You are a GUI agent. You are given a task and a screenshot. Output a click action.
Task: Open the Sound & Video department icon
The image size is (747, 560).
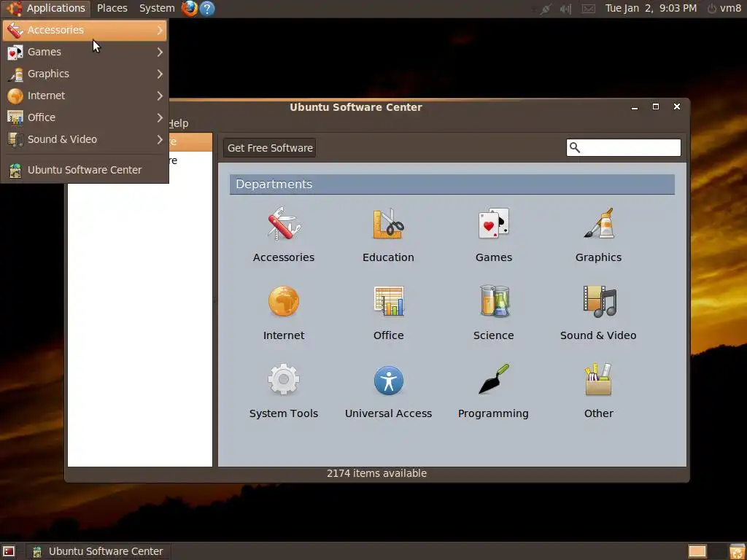pyautogui.click(x=598, y=301)
